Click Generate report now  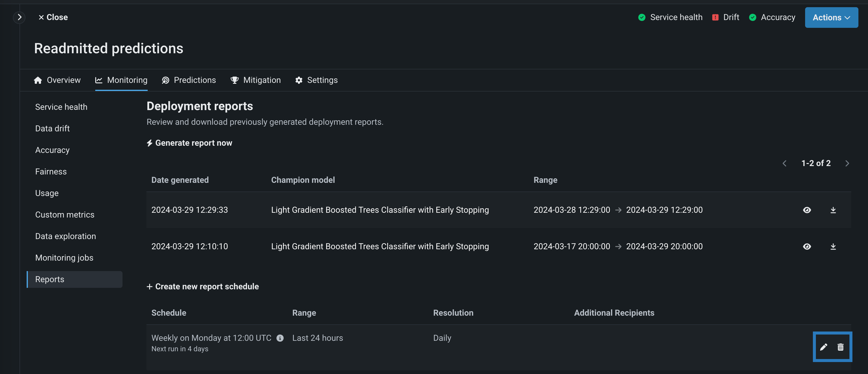pyautogui.click(x=189, y=143)
